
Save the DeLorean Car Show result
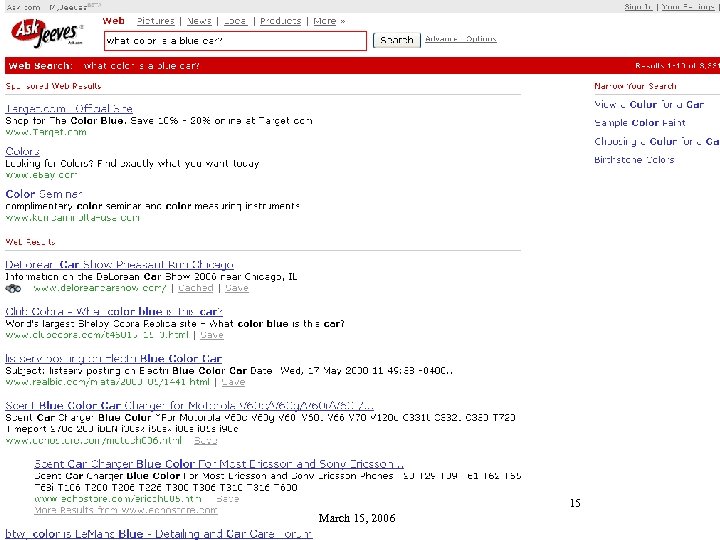[x=237, y=288]
